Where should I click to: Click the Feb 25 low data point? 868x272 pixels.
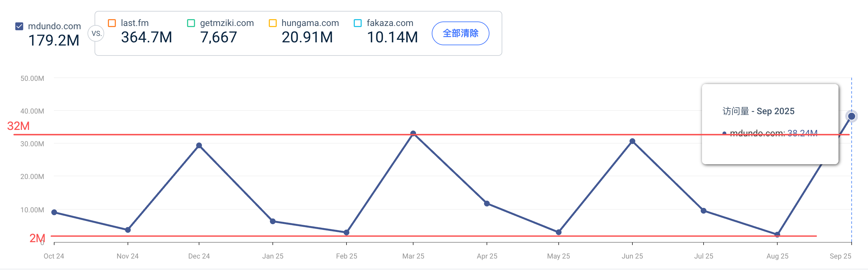click(x=346, y=233)
